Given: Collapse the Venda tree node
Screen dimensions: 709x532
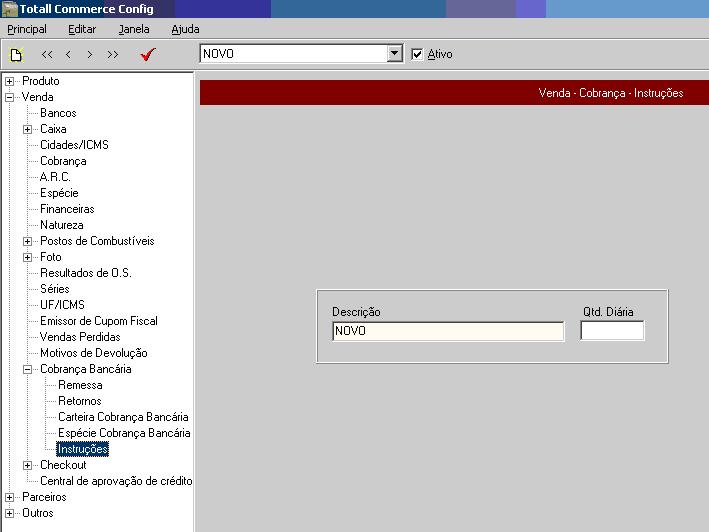Looking at the screenshot, I should 10,97.
